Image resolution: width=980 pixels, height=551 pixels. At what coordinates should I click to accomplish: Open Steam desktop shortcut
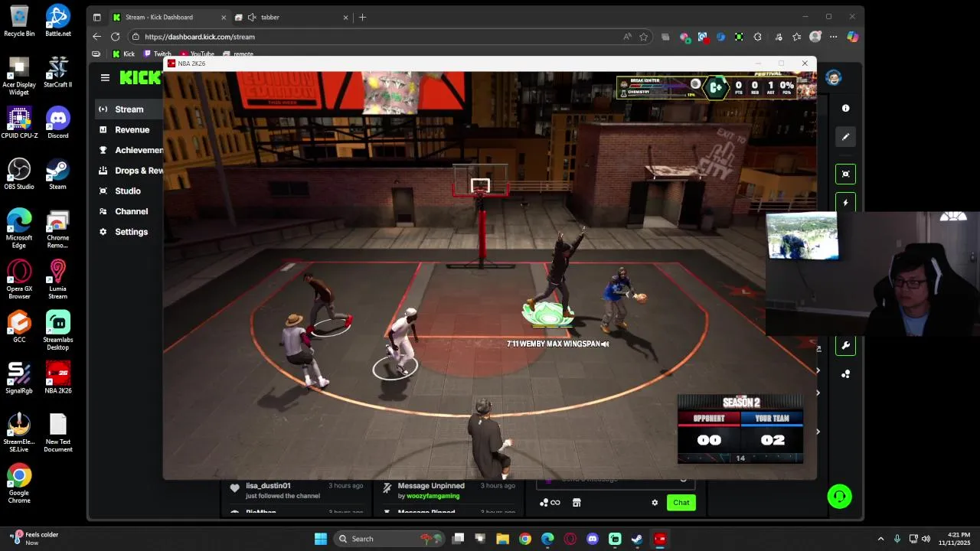(x=57, y=174)
